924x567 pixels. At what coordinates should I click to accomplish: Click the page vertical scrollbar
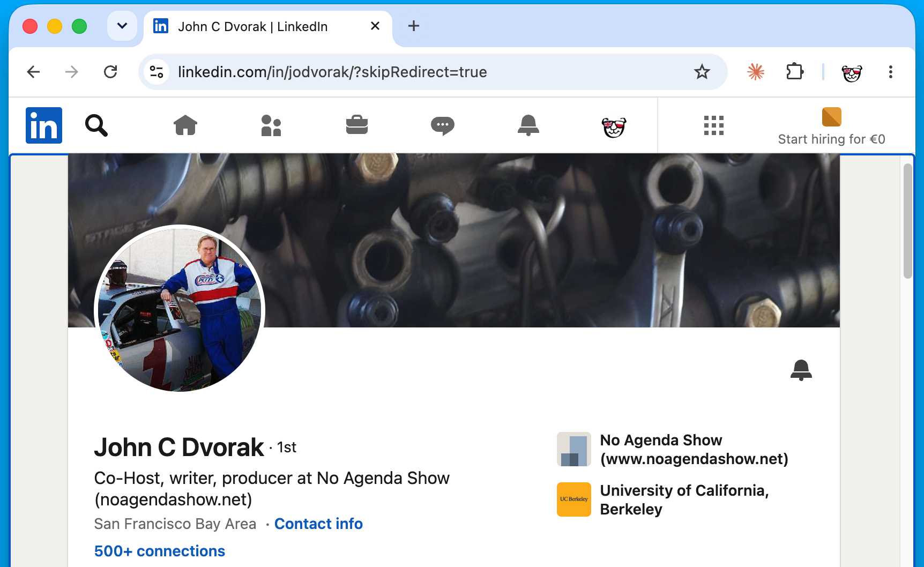[907, 221]
